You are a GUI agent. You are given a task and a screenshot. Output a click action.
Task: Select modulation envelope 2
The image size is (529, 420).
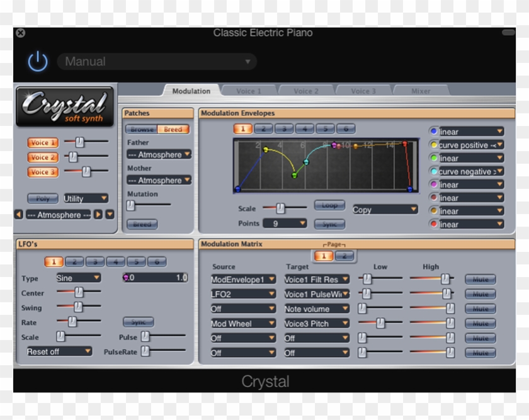263,128
